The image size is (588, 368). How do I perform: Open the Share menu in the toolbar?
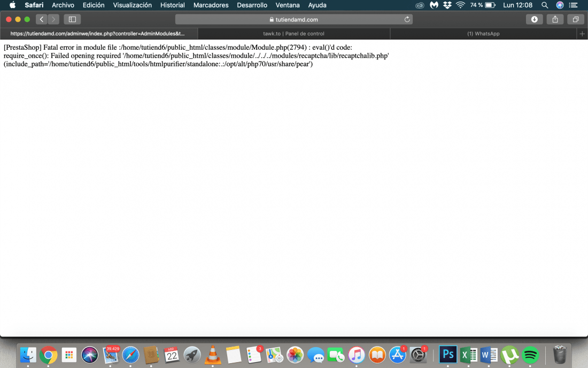(555, 19)
